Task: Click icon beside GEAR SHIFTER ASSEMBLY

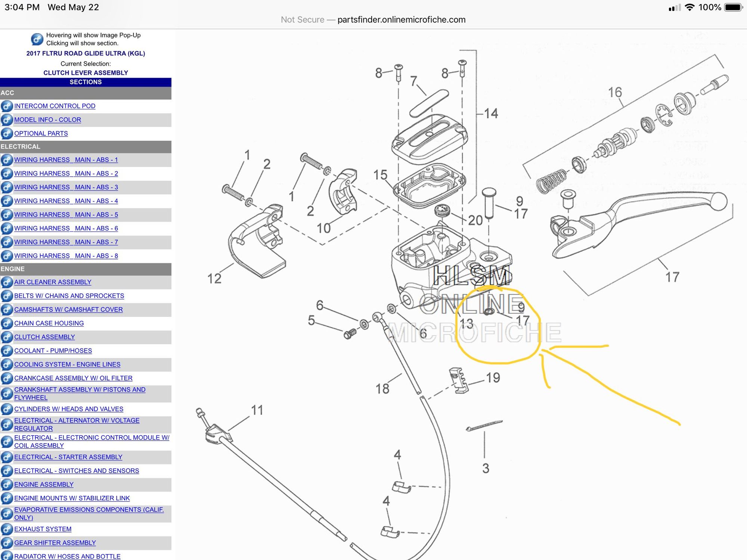Action: point(7,543)
